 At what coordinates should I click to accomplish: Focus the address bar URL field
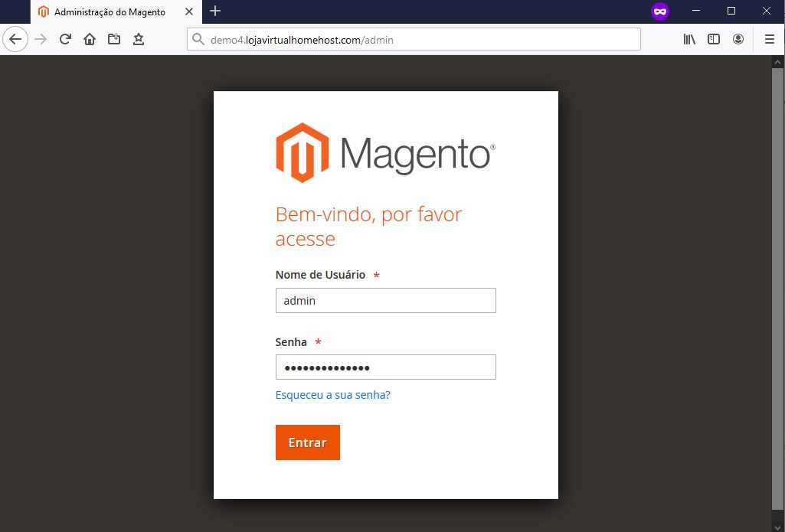click(x=414, y=39)
